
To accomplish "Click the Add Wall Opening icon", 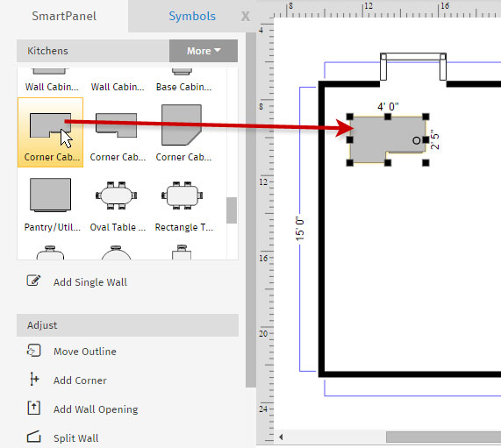I will click(33, 408).
